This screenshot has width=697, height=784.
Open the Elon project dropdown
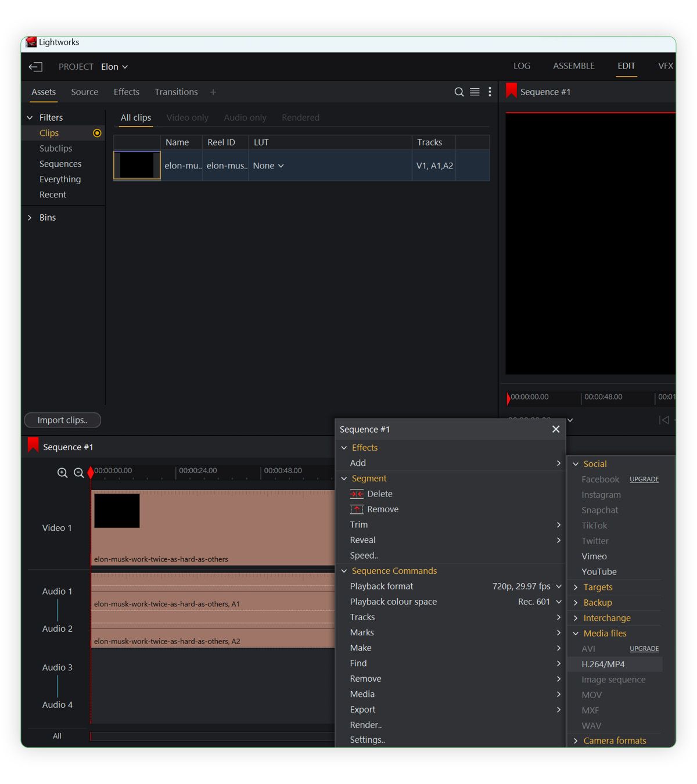click(x=114, y=67)
